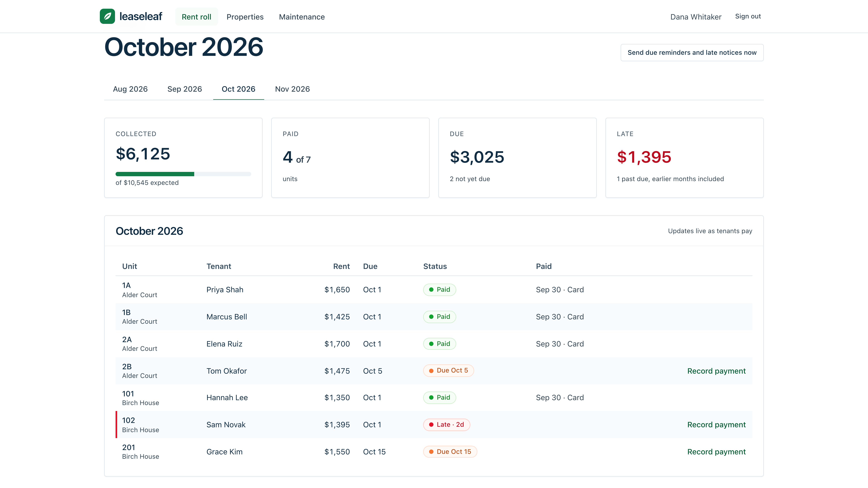
Task: Click the Late · 2d status badge
Action: (446, 425)
